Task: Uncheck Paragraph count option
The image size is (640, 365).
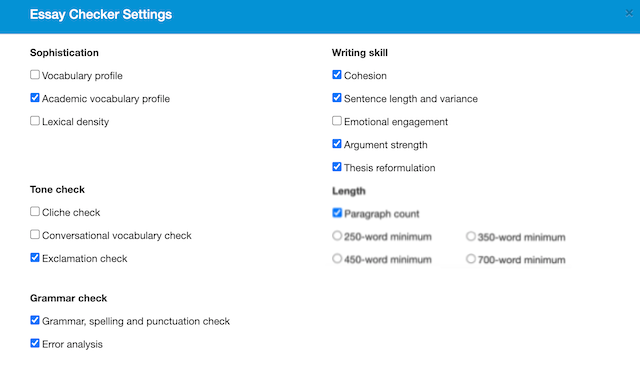Action: tap(337, 213)
